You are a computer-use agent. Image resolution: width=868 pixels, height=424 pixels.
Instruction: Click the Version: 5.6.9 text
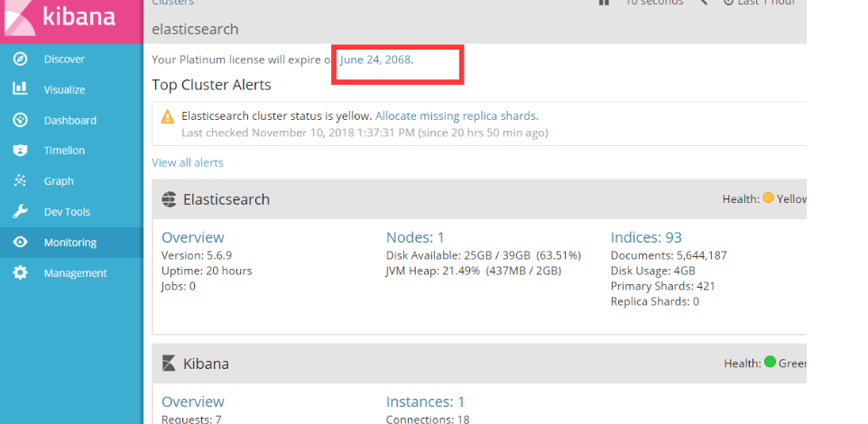click(197, 255)
